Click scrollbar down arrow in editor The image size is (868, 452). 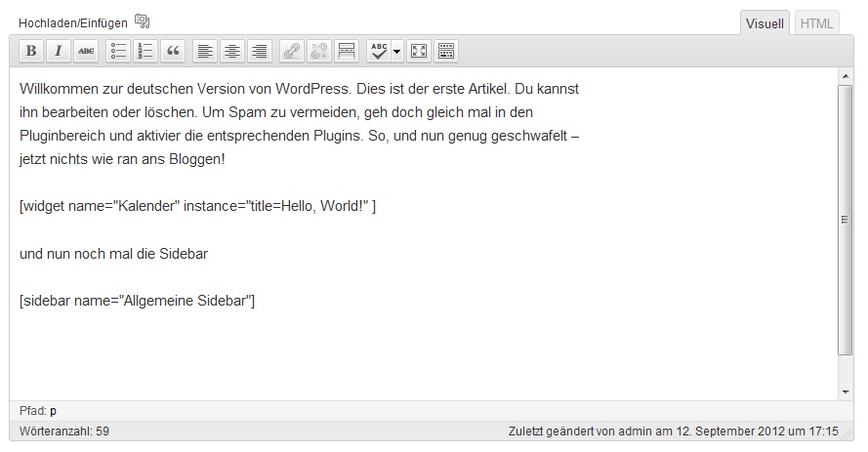coord(846,392)
